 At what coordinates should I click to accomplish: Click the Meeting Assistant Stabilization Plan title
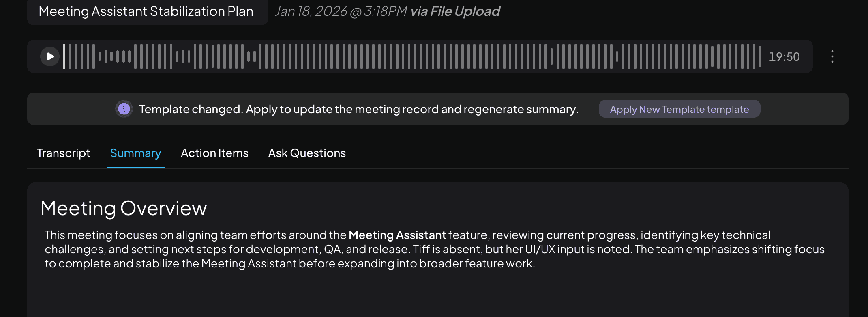coord(146,11)
